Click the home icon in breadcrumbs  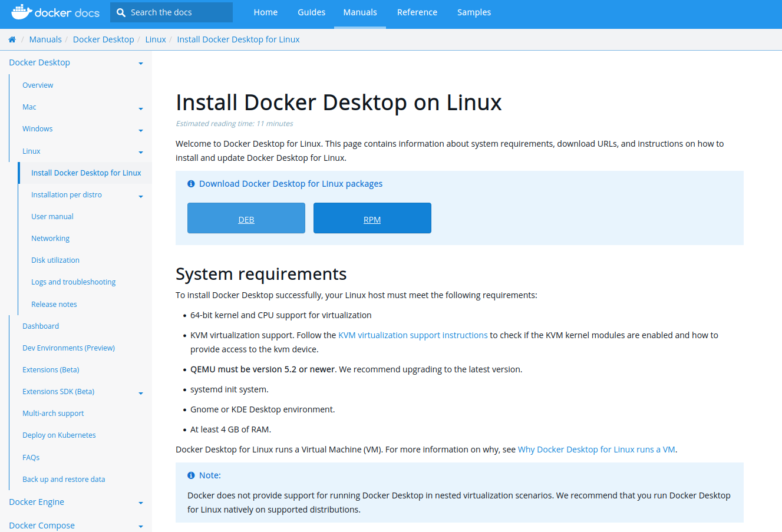[12, 39]
